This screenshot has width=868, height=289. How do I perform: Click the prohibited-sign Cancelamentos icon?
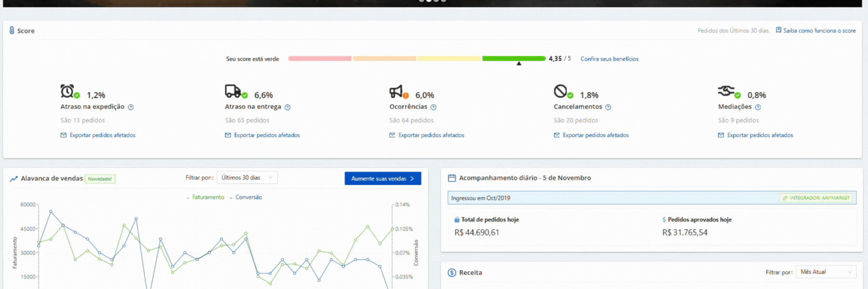(560, 91)
